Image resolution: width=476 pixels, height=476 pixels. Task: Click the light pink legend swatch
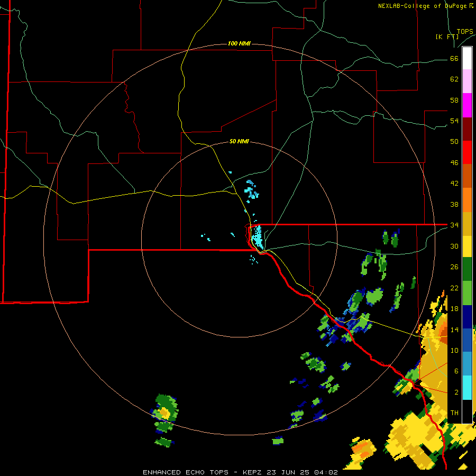pyautogui.click(x=467, y=81)
